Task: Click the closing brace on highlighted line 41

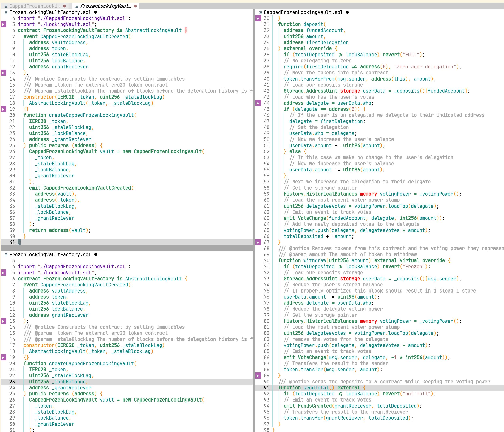Action: tap(19, 242)
